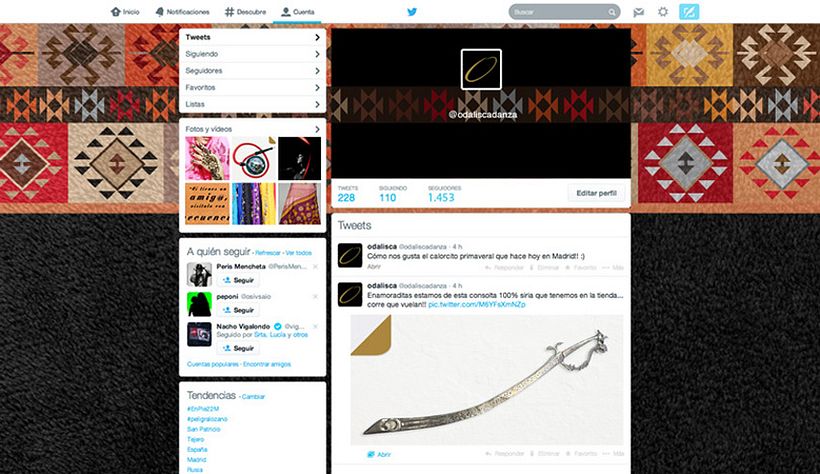Open the pic.twitter.com/M6YFsXmNZp link

477,304
